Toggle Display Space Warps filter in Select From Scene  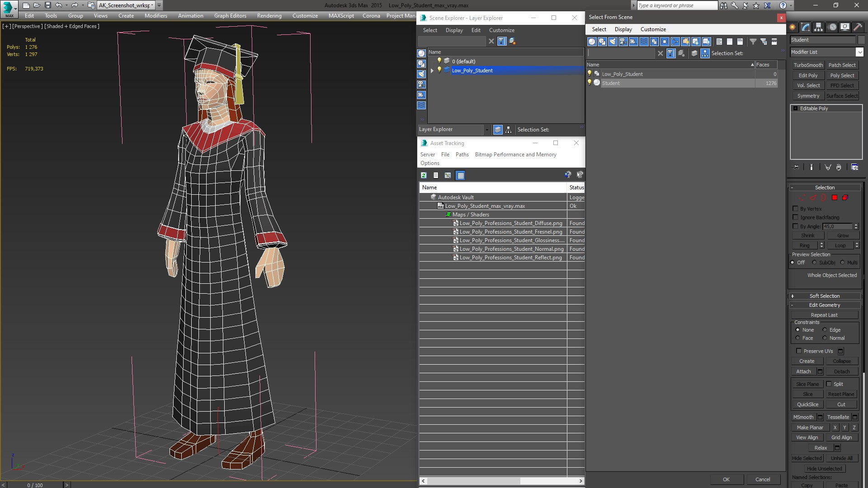644,42
